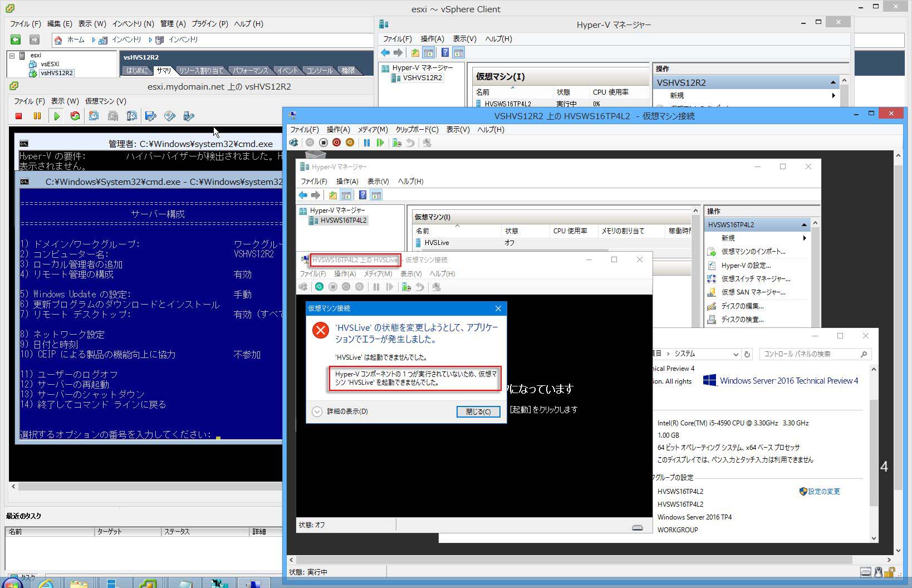Open 新規 submenu arrow under HVSWS16TP4L2 actions
The image size is (912, 588).
pos(805,238)
